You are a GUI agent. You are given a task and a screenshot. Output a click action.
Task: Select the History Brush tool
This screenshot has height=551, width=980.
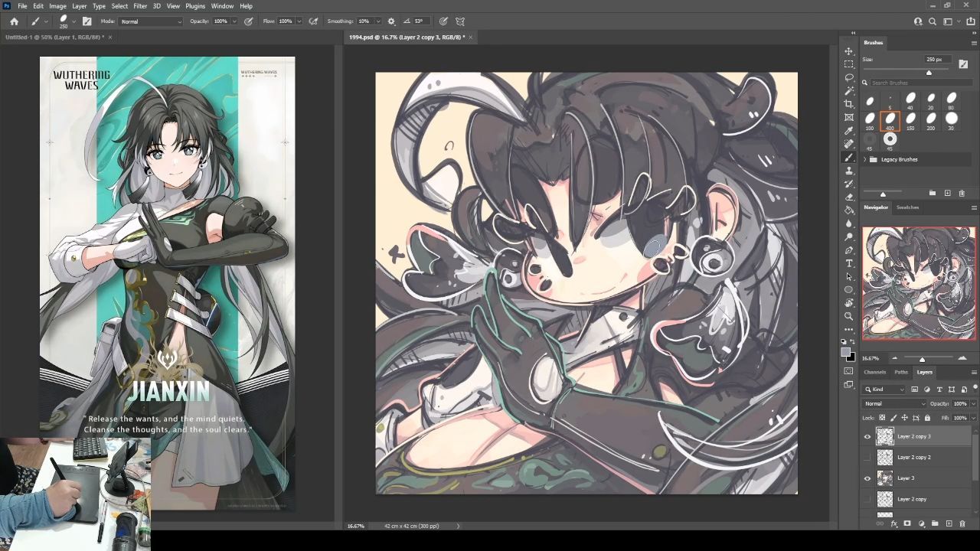click(x=849, y=184)
